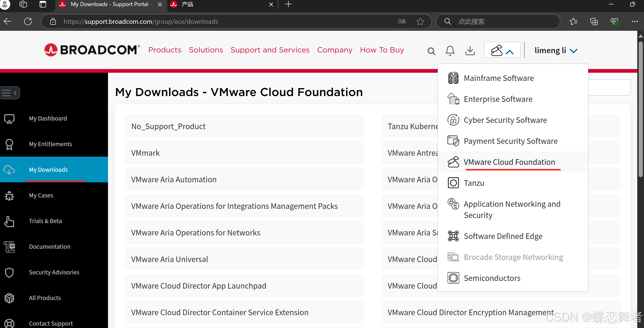The width and height of the screenshot is (644, 328).
Task: Click the My Cases bug icon
Action: 9,196
